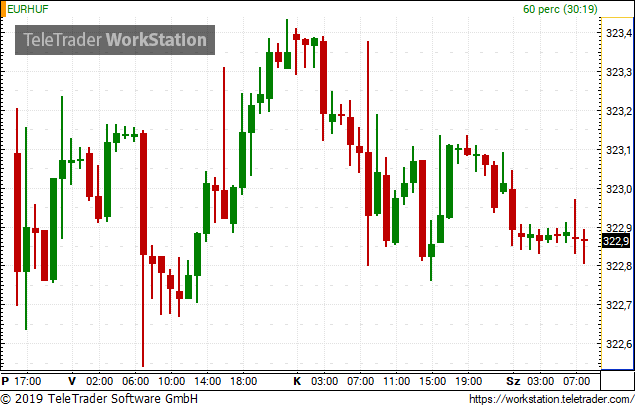Click the 323,1 price axis label
The height and width of the screenshot is (408, 635).
click(618, 150)
